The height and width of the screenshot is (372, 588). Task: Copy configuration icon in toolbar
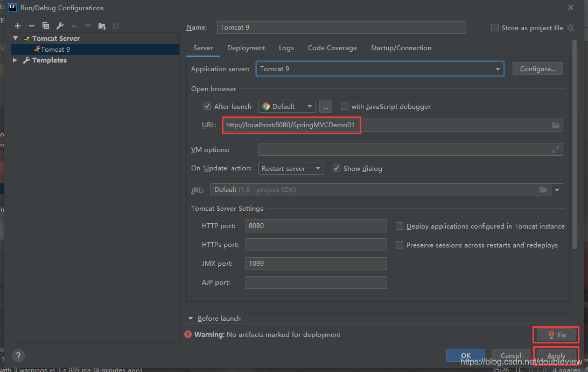coord(46,26)
